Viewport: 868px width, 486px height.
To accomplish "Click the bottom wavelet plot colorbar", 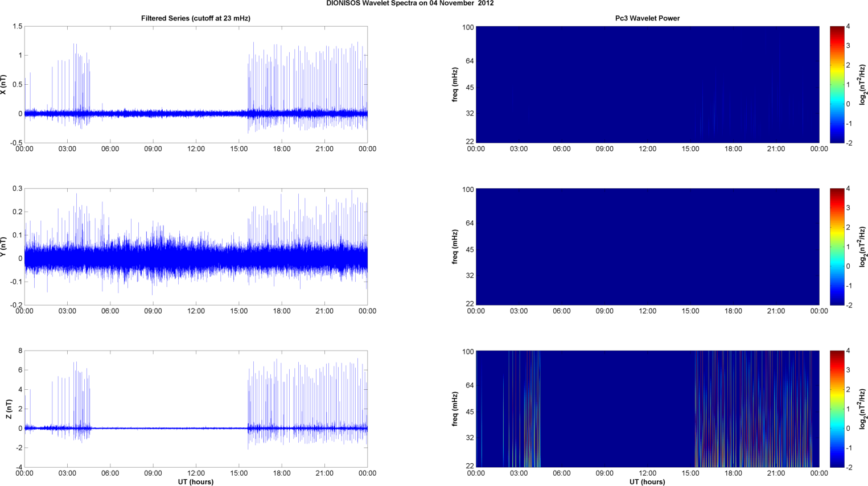I will [x=837, y=409].
